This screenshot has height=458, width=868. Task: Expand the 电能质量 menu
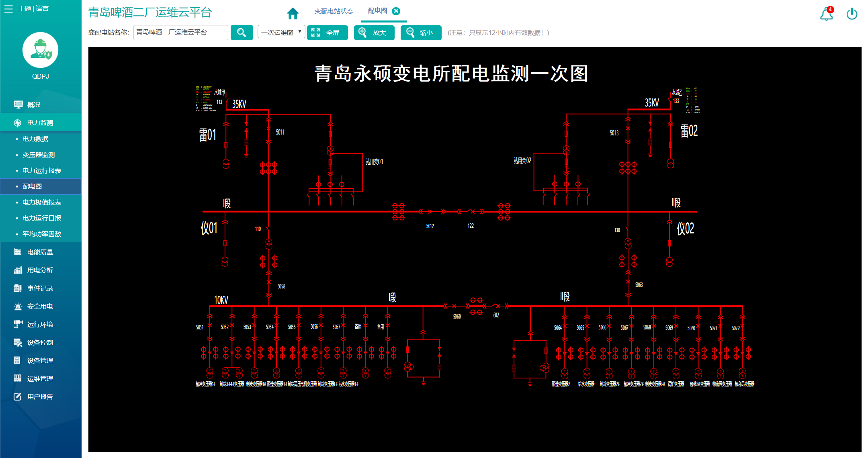click(x=40, y=252)
